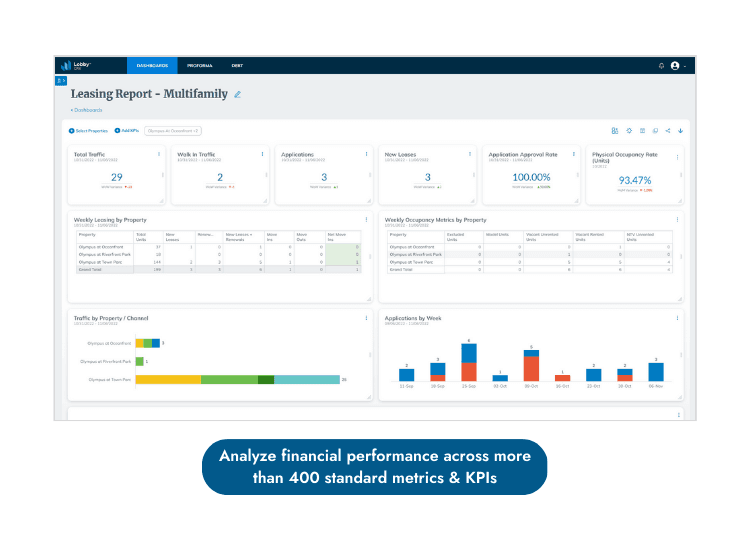Click the duplicate dashboard icon
The width and height of the screenshot is (750, 550).
click(655, 131)
